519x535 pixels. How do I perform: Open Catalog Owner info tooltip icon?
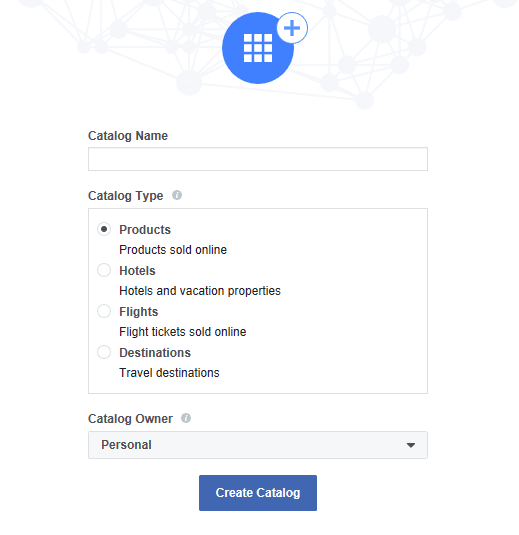click(186, 418)
